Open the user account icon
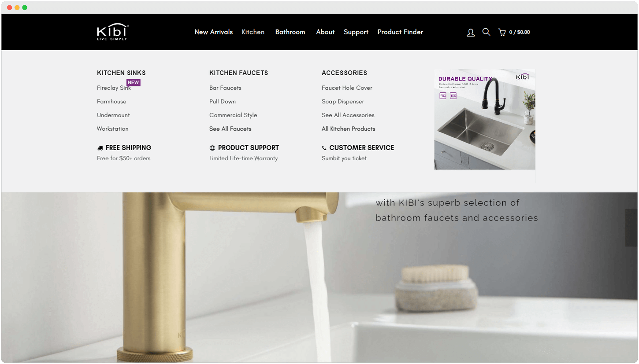This screenshot has height=364, width=639. [471, 32]
